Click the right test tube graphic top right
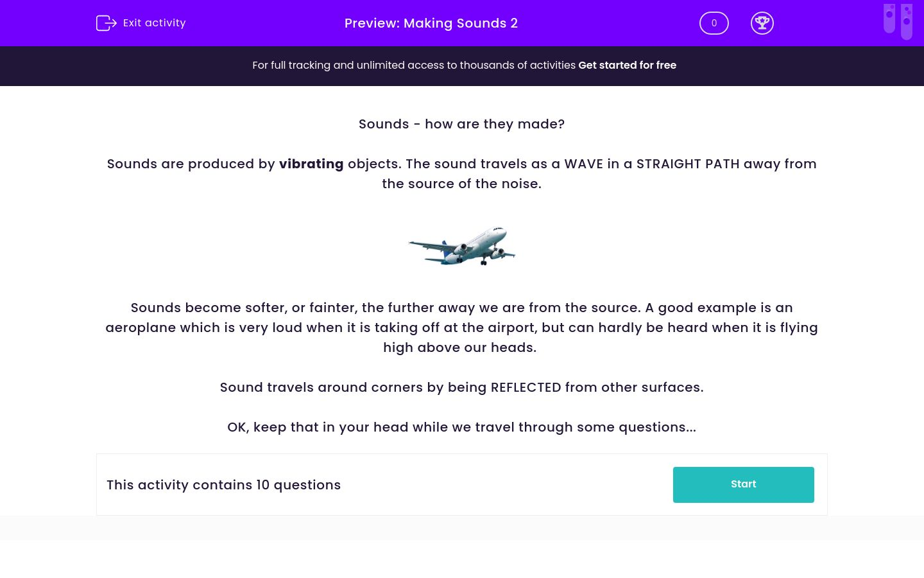 point(907,21)
